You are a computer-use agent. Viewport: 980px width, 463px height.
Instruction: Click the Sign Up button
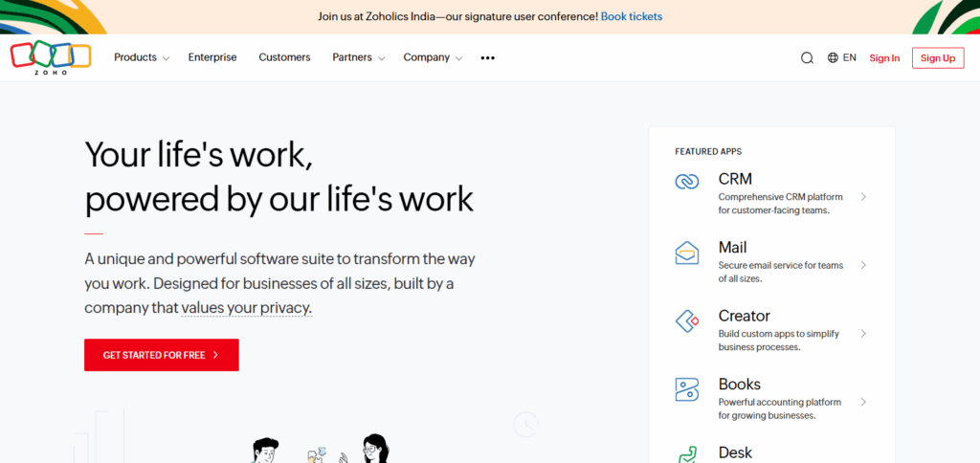click(938, 58)
